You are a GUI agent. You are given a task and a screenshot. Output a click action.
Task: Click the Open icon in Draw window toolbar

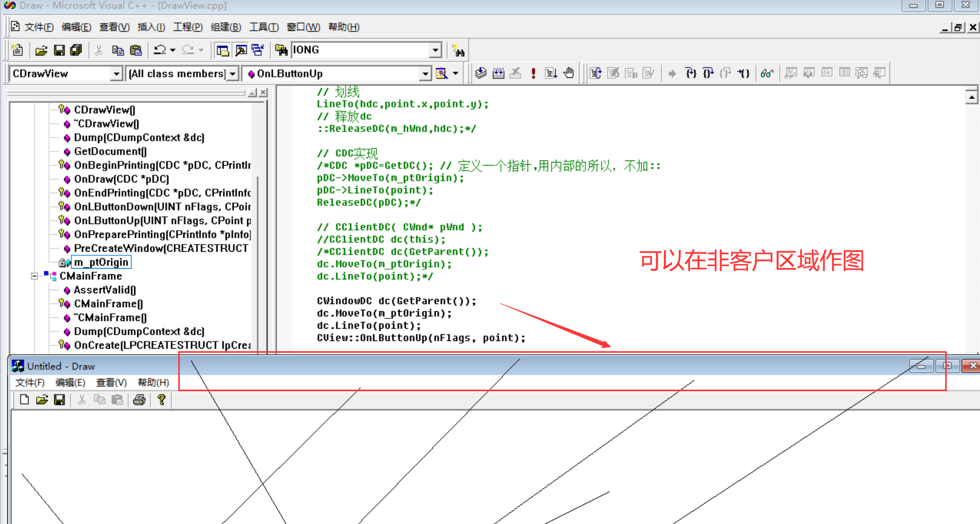[42, 400]
